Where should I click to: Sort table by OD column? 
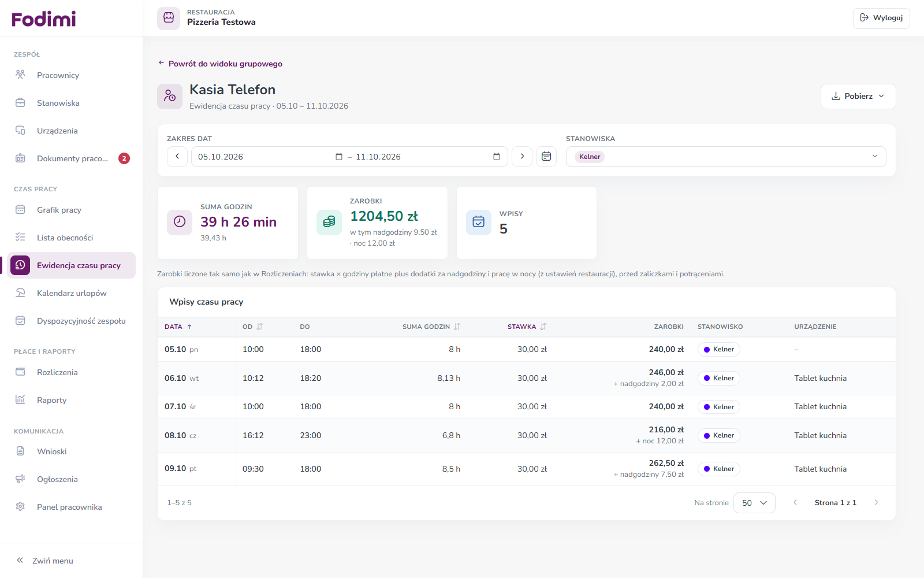point(252,327)
